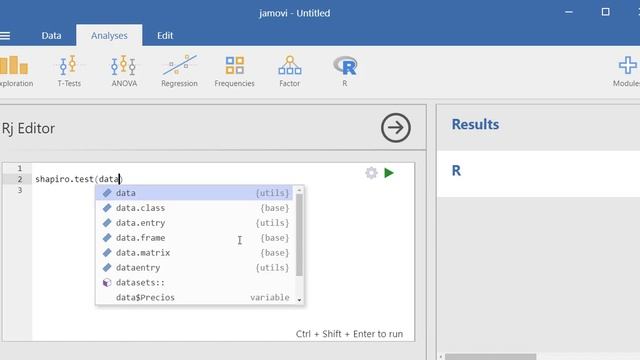Open the Edit tab

coord(165,36)
